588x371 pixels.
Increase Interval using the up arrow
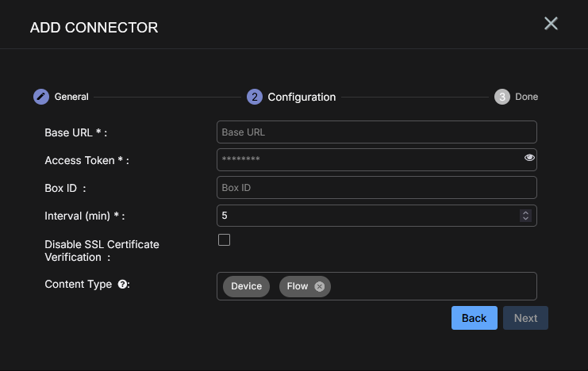(525, 212)
